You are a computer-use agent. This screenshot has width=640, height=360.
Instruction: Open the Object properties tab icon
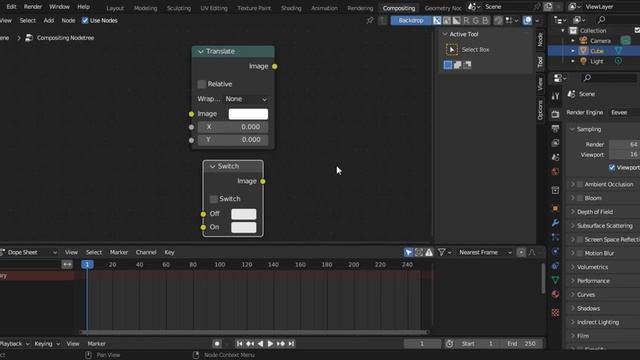tap(555, 209)
